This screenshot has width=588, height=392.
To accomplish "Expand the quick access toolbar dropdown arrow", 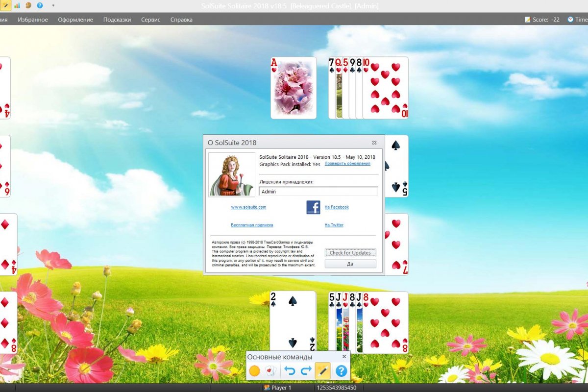I will (x=53, y=5).
